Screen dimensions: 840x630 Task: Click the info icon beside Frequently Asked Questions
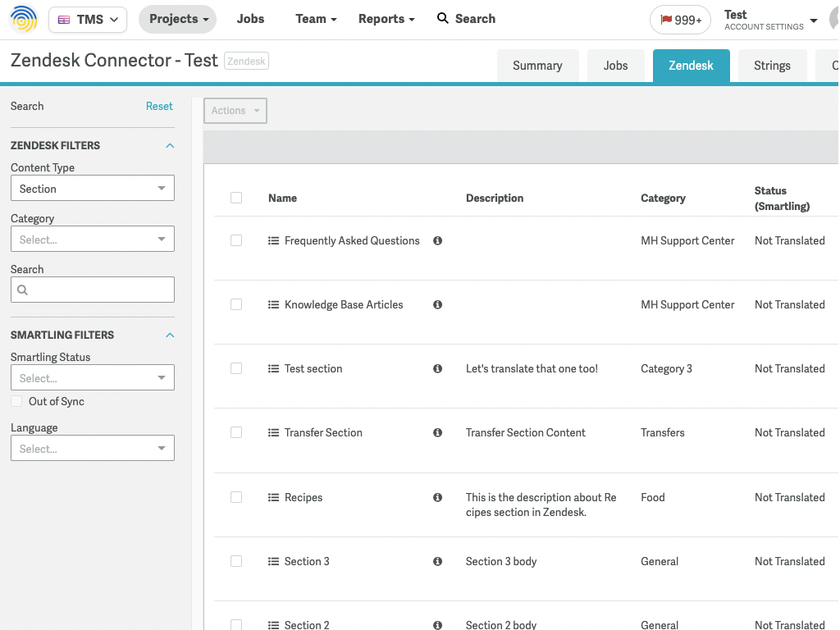point(437,240)
